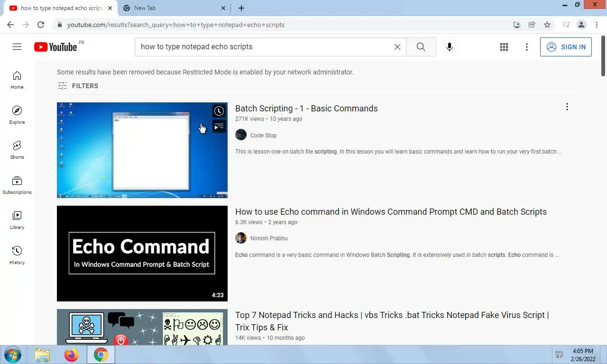Click the SIGN IN button
The height and width of the screenshot is (364, 607).
point(566,47)
